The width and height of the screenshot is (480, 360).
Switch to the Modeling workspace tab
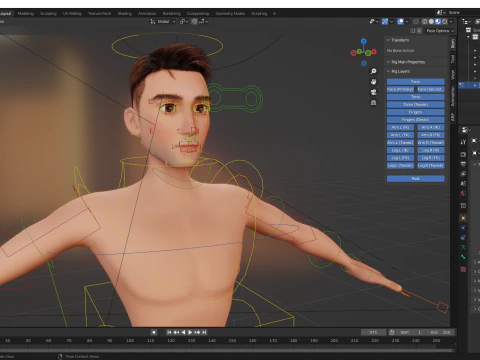click(26, 14)
